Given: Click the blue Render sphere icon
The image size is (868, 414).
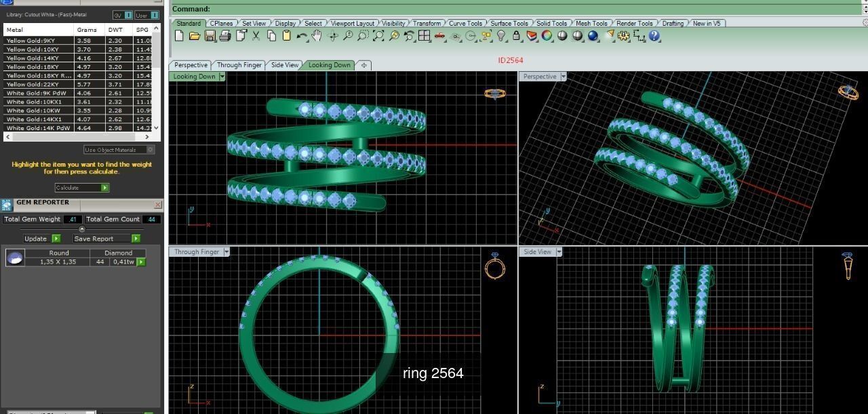Looking at the screenshot, I should [593, 35].
